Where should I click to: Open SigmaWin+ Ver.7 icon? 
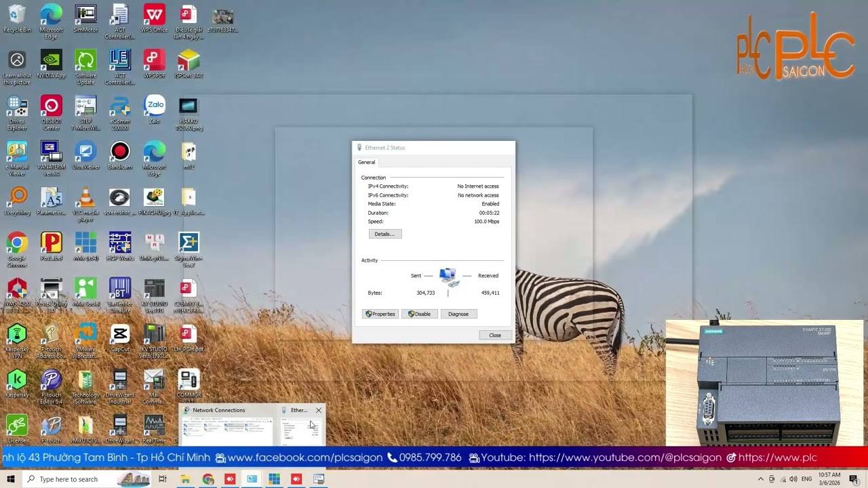pyautogui.click(x=189, y=250)
